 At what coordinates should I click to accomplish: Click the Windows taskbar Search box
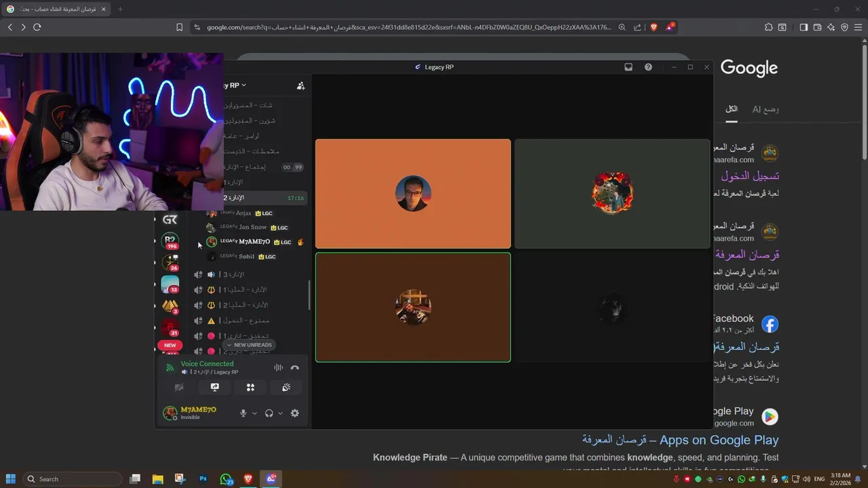(x=73, y=479)
